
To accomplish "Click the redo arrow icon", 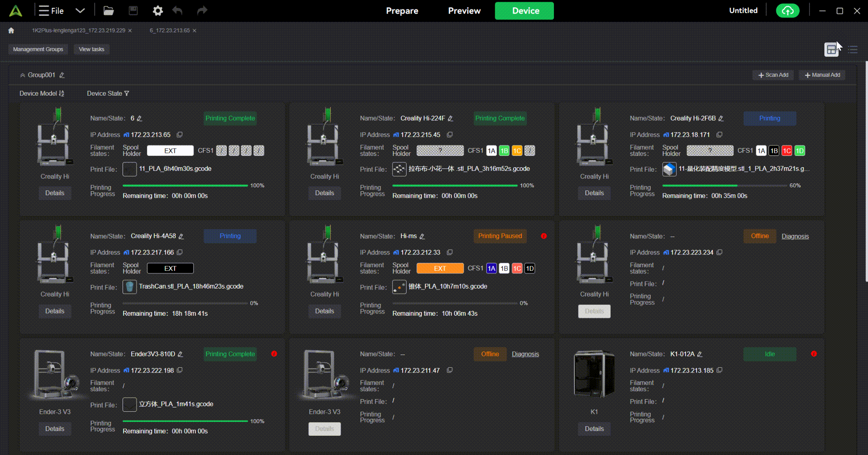I will 202,10.
